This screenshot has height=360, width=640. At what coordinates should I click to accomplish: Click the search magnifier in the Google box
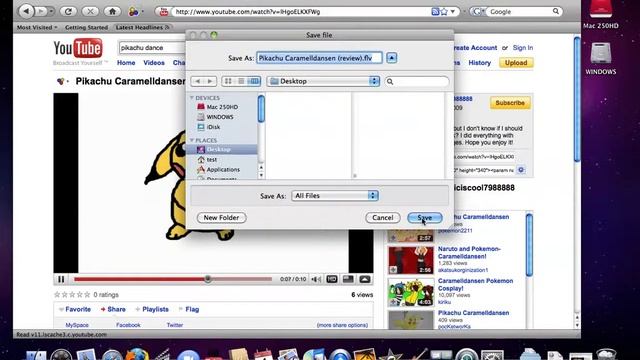click(556, 11)
